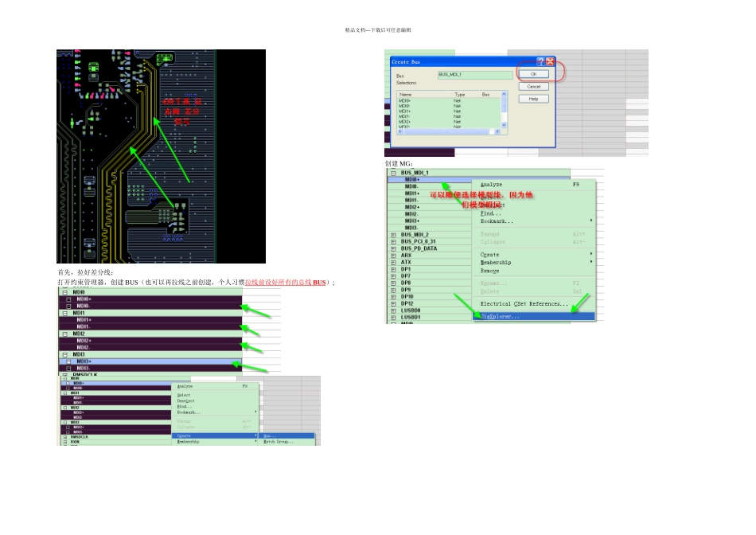Click the Help button in Create Bus

533,99
